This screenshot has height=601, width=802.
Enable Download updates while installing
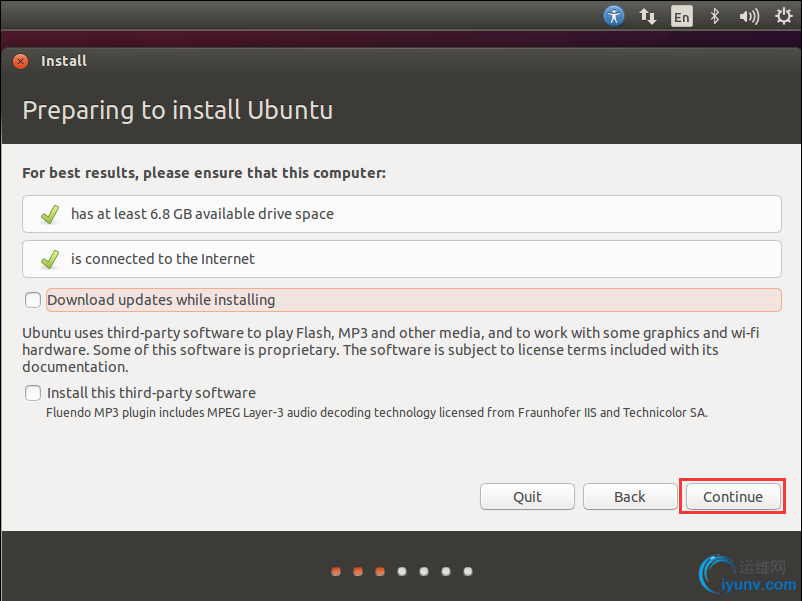pyautogui.click(x=33, y=300)
